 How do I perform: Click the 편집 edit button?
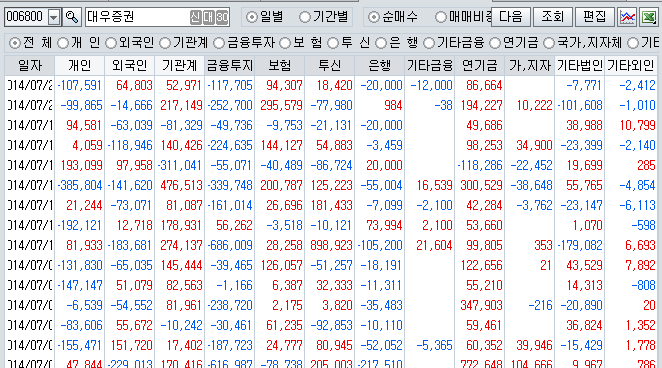tap(594, 17)
